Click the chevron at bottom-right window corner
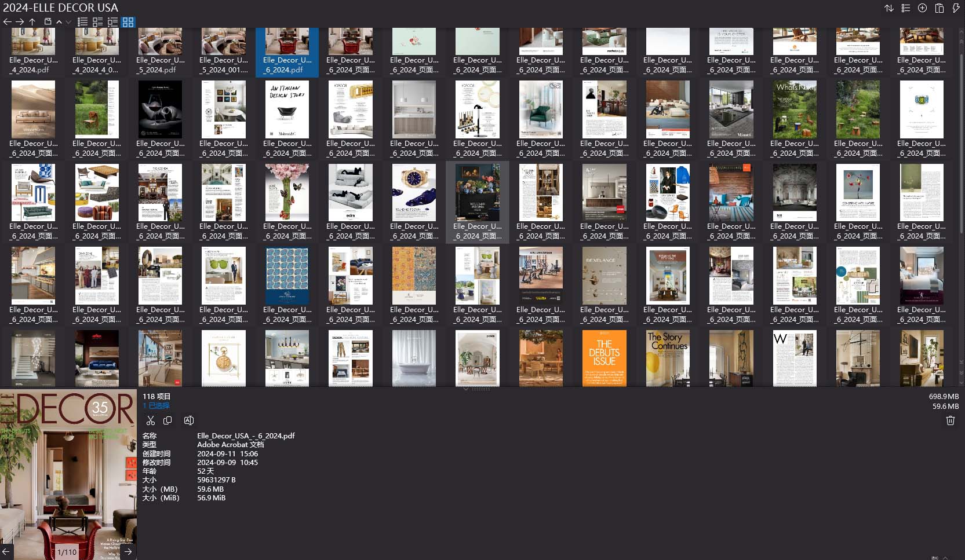Image resolution: width=965 pixels, height=560 pixels. coord(945,557)
